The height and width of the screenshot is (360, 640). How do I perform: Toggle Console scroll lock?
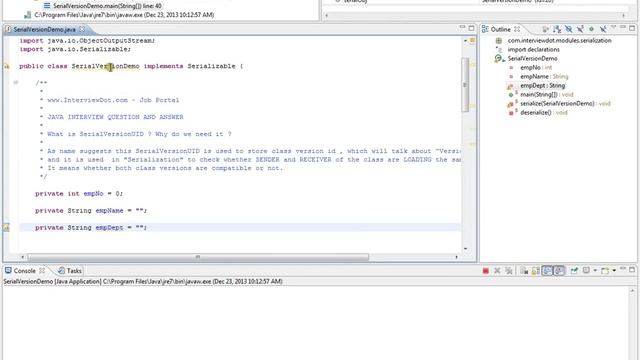[535, 271]
